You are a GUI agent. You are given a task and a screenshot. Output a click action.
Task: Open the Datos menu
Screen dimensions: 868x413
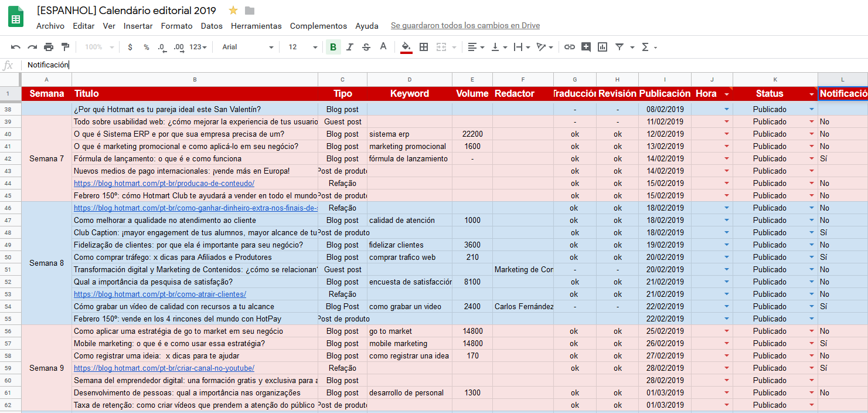point(212,26)
